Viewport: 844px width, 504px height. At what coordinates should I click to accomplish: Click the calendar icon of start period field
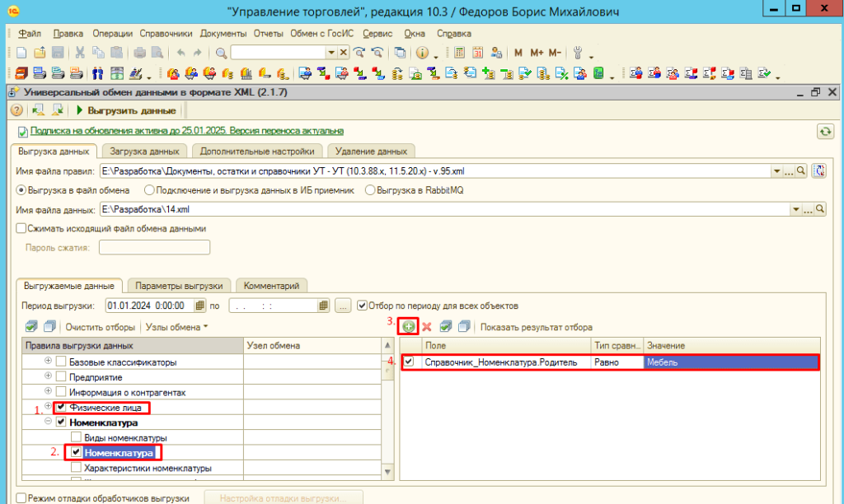pyautogui.click(x=199, y=306)
